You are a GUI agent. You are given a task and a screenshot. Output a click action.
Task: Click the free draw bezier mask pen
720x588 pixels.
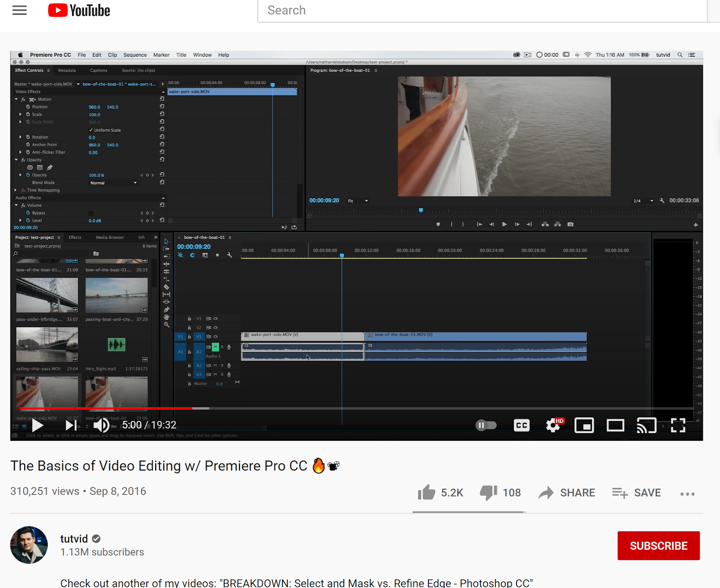pos(50,167)
